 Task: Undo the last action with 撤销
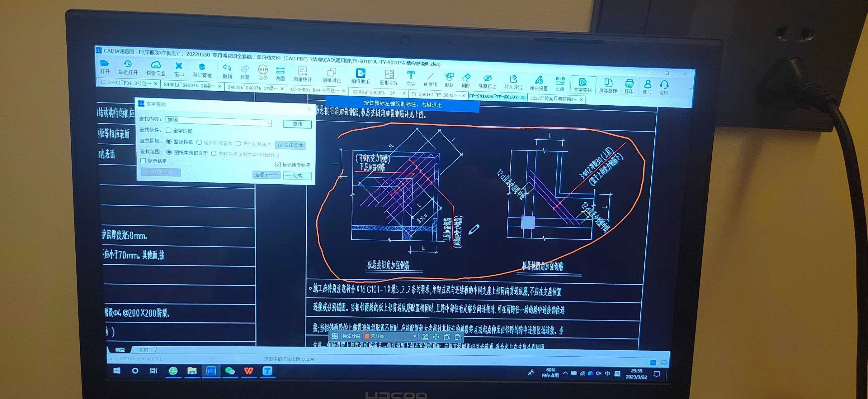227,71
